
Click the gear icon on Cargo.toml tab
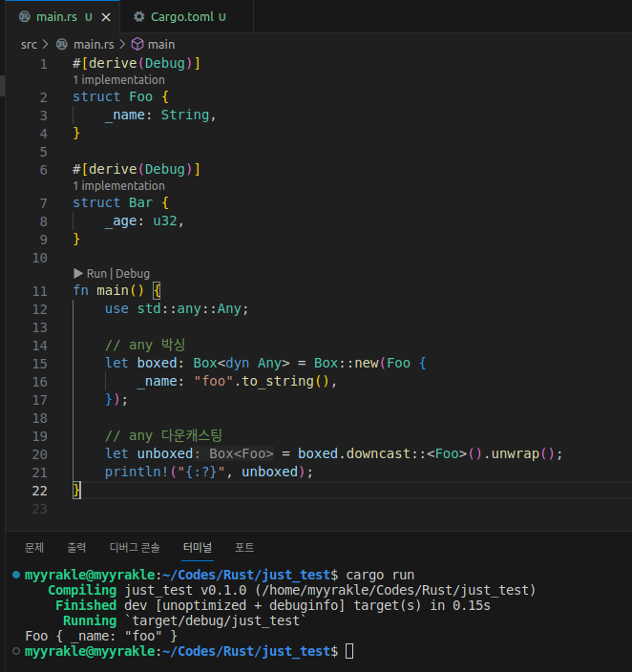pos(139,17)
